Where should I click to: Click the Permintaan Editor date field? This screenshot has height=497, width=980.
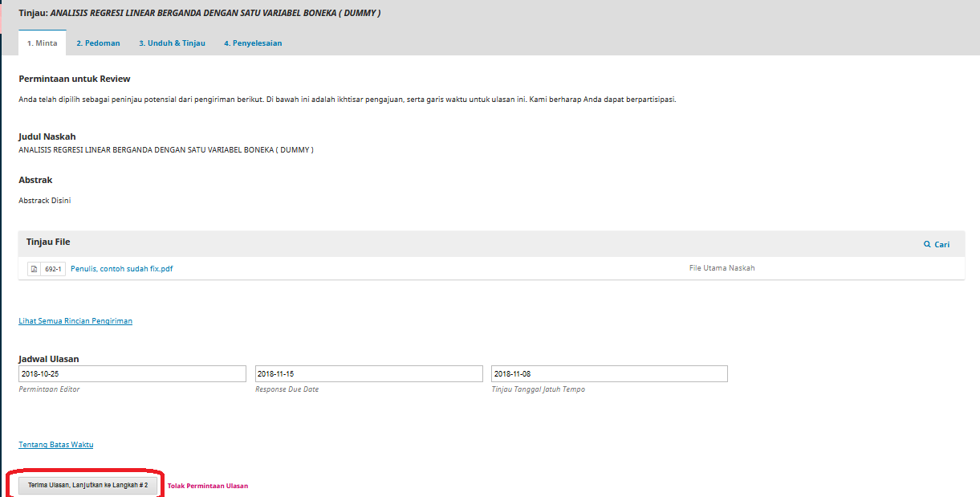click(x=132, y=374)
